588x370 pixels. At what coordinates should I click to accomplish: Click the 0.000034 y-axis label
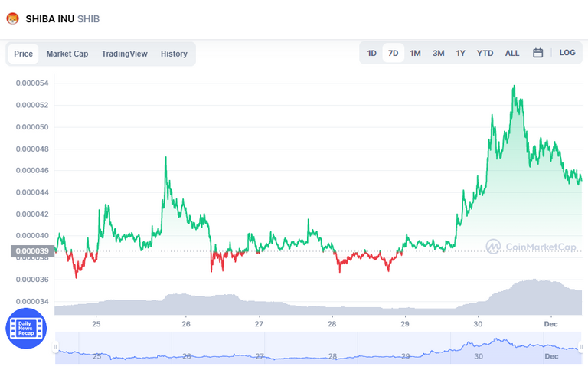(32, 301)
